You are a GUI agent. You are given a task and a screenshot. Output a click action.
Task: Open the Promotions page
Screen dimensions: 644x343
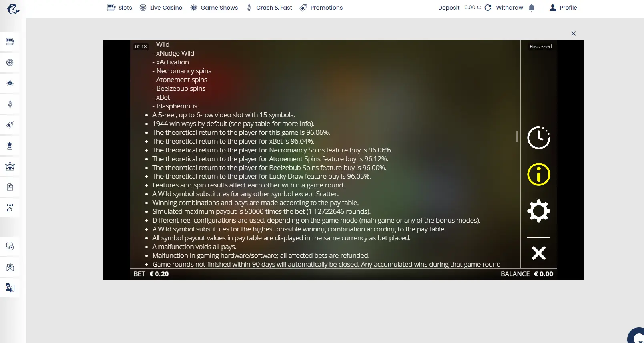tap(321, 8)
